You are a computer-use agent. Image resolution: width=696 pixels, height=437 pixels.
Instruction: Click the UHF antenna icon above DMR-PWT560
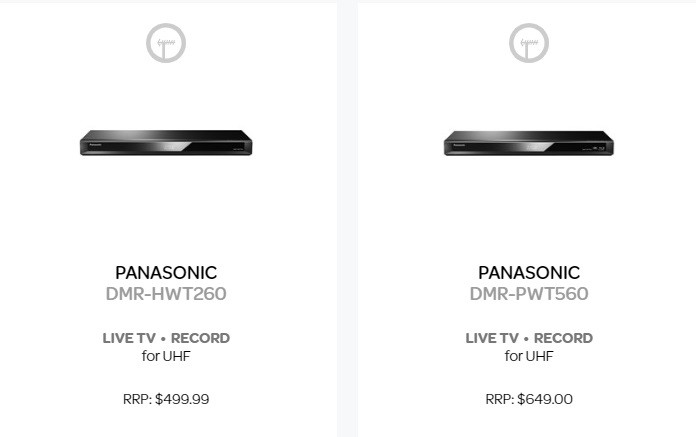pos(529,43)
